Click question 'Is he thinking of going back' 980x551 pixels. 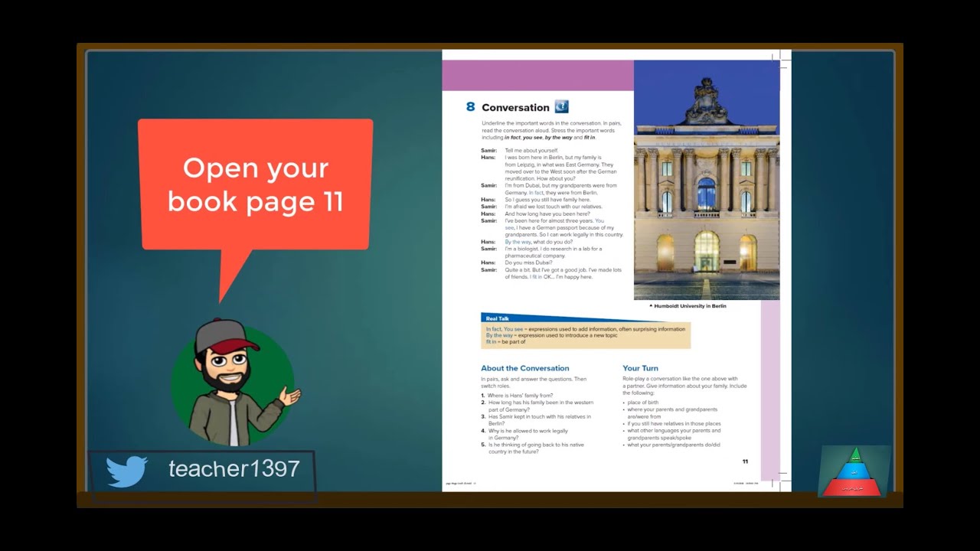(x=532, y=448)
